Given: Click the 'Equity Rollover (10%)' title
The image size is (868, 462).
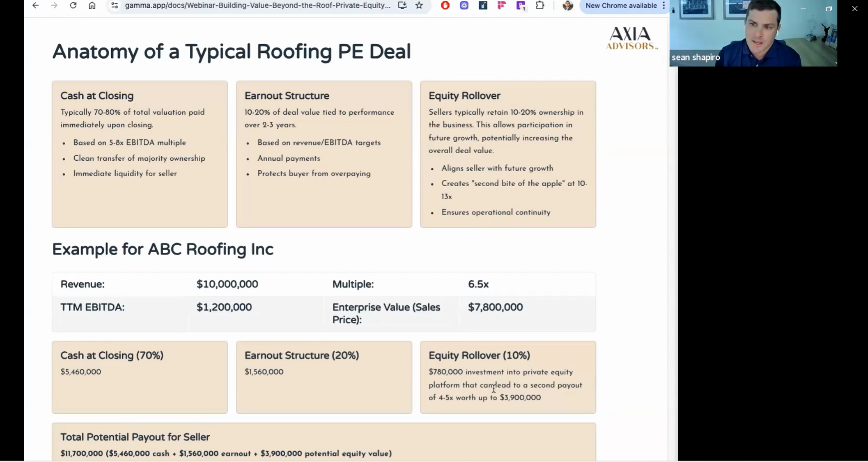Looking at the screenshot, I should point(480,355).
